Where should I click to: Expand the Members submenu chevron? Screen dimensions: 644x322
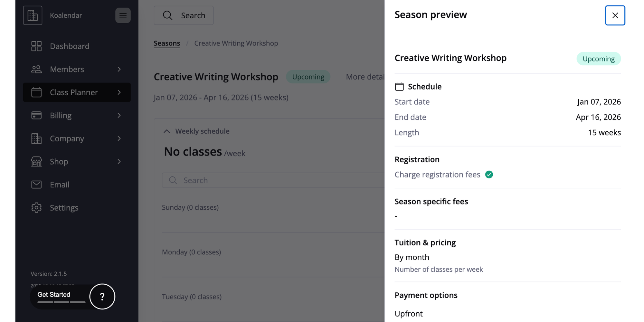pyautogui.click(x=119, y=69)
